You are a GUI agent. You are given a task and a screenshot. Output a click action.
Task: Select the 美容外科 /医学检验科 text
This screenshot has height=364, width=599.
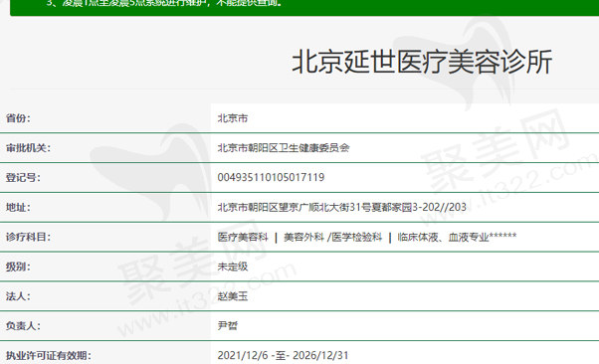pyautogui.click(x=332, y=237)
